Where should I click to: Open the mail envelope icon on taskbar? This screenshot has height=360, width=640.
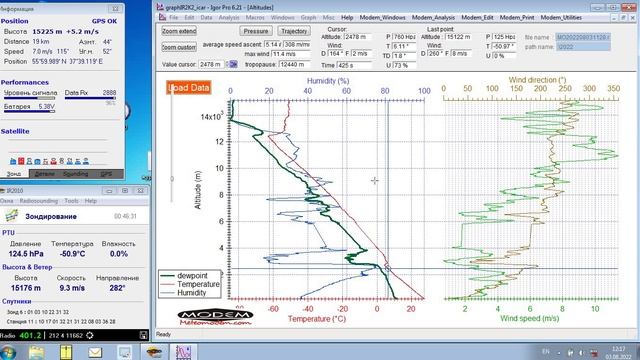click(x=95, y=352)
